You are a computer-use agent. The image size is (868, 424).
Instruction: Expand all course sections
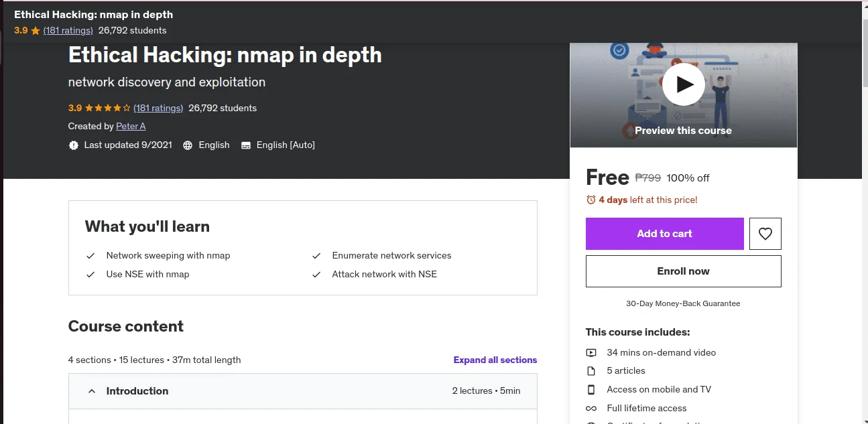(495, 360)
